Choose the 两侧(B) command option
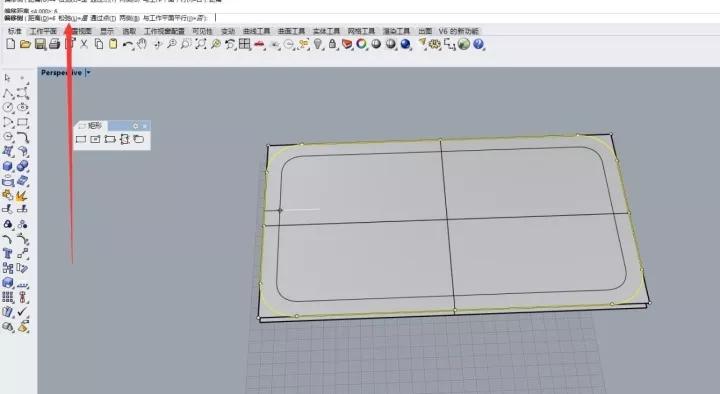Image resolution: width=720 pixels, height=394 pixels. (x=129, y=18)
